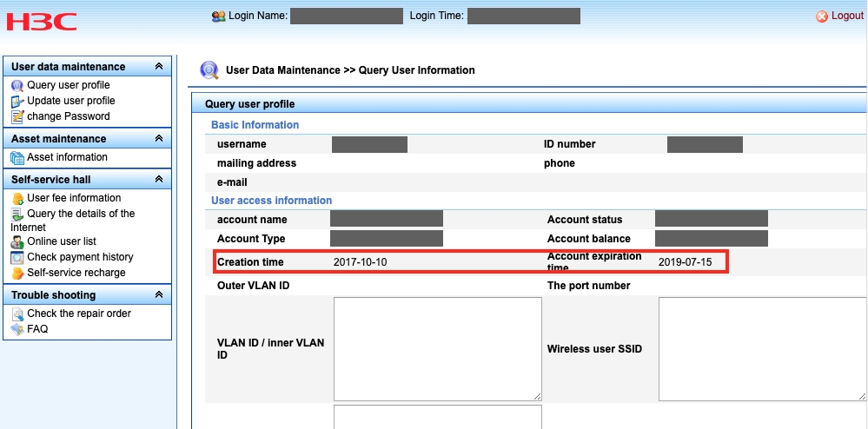Open Online user list
868x429 pixels.
point(62,241)
